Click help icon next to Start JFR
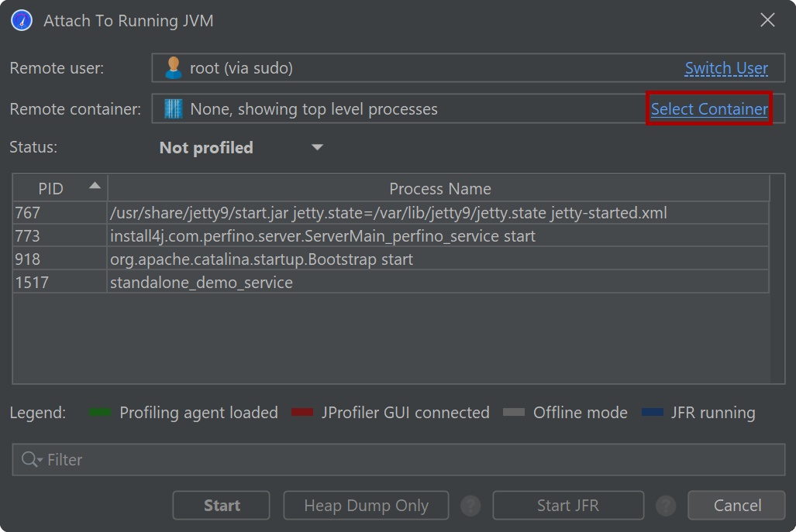The width and height of the screenshot is (796, 532). click(x=666, y=506)
